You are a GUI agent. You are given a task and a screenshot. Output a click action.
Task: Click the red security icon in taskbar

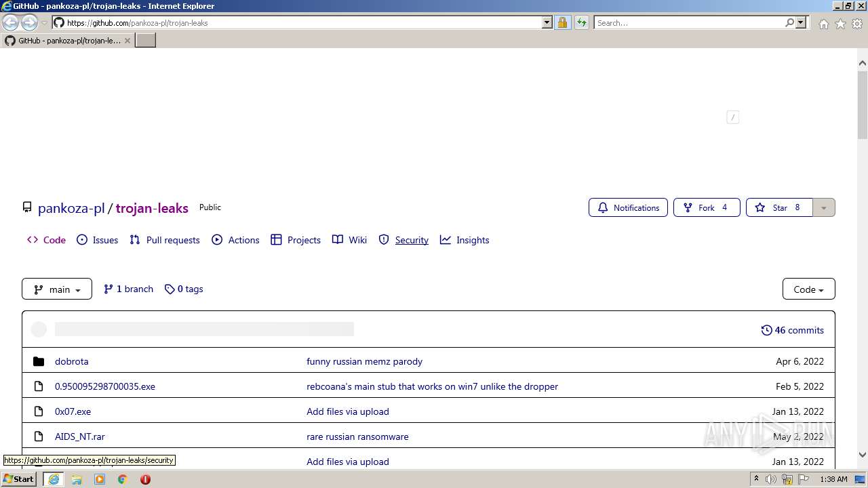[x=145, y=479]
